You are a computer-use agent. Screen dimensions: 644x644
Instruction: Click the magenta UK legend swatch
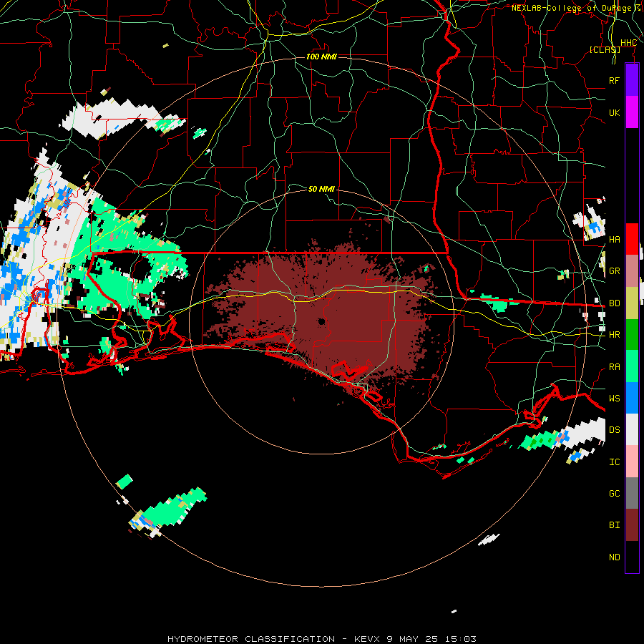(632, 112)
